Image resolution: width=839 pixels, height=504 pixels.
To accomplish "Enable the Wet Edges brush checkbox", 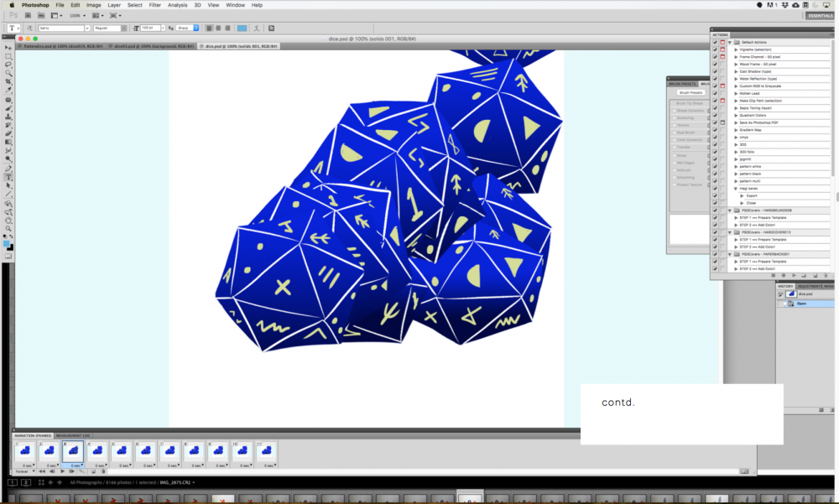I will 674,163.
